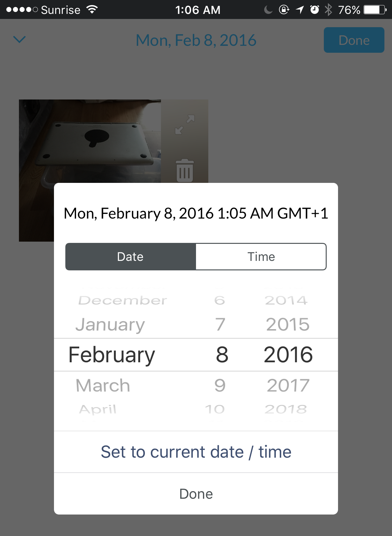Tap the battery icon in status bar

pyautogui.click(x=375, y=10)
